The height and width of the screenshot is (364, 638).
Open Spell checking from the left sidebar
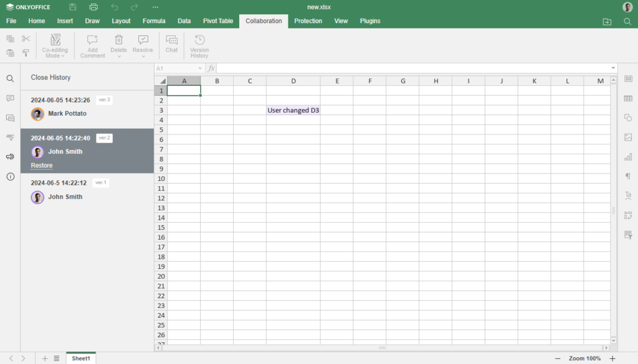[11, 137]
